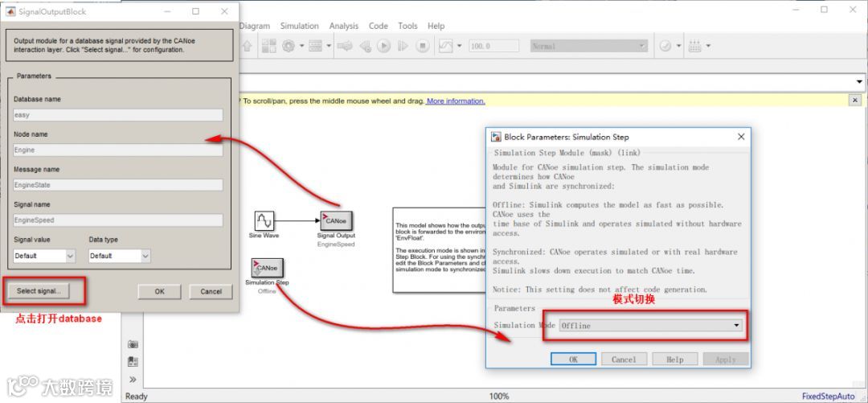Open the Normal simulation mode dropdown
Screen dimensions: 868x403
(x=588, y=47)
